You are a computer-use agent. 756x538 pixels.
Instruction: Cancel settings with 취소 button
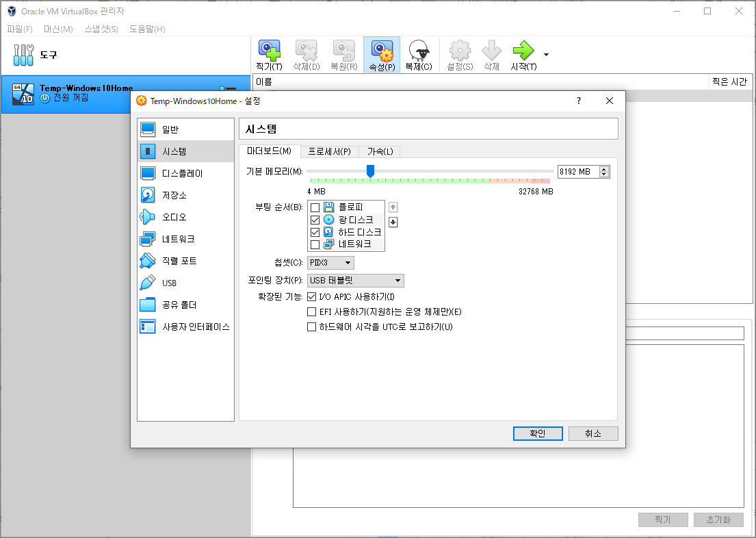click(593, 433)
